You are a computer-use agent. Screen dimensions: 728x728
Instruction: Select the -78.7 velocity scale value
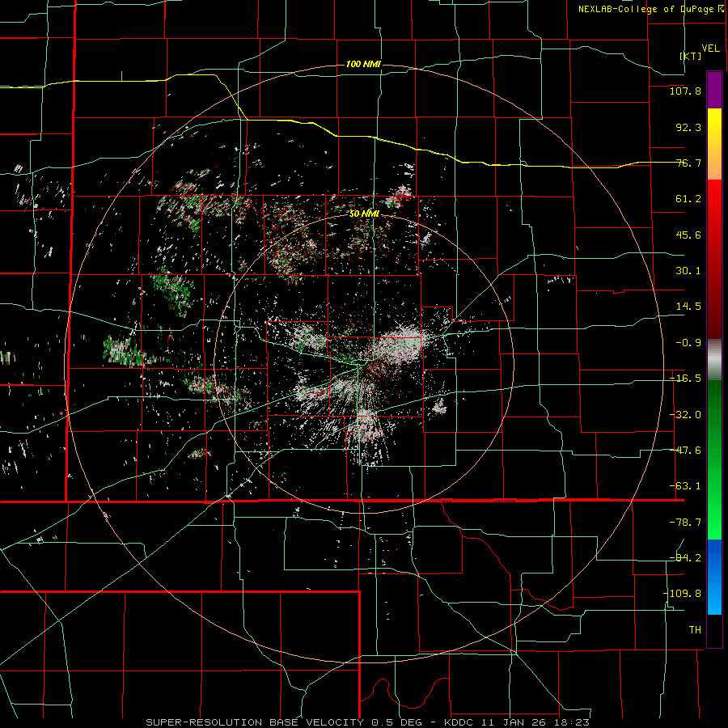click(x=685, y=523)
